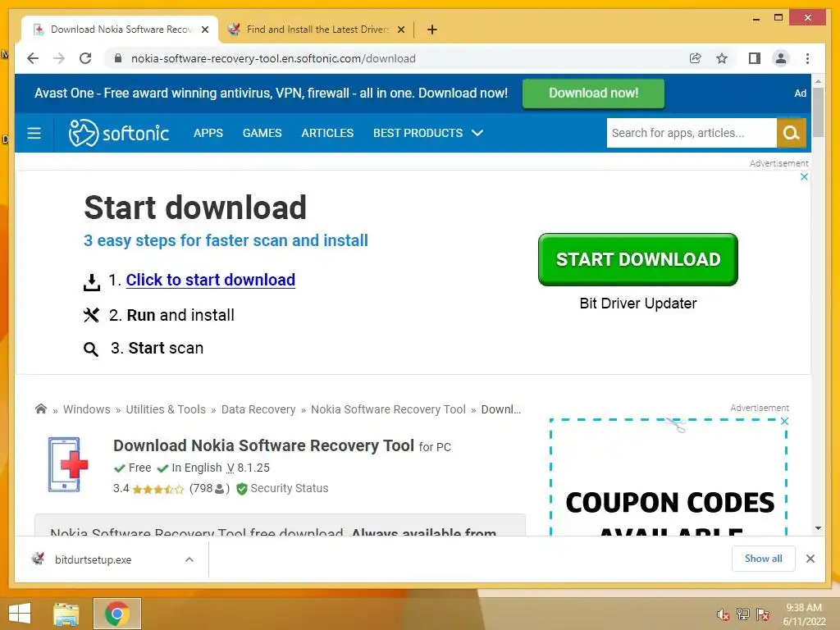Expand bitdurtsetup.exe download options chevron
The image size is (840, 630).
pyautogui.click(x=189, y=559)
